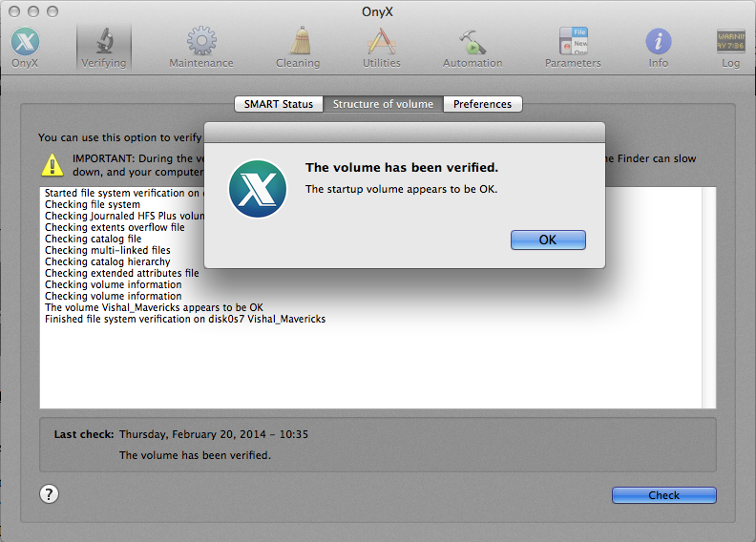Click the round help question mark button
Image resolution: width=756 pixels, height=542 pixels.
point(50,493)
